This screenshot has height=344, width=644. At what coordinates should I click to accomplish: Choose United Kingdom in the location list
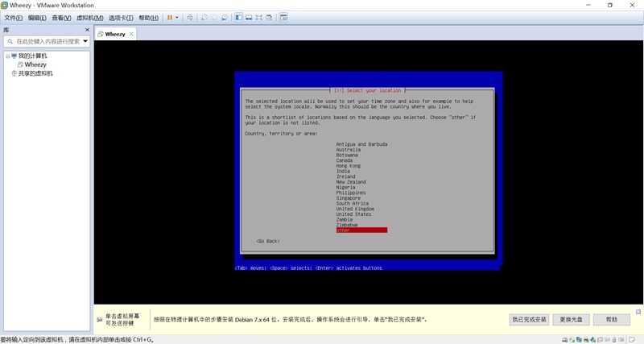(355, 209)
